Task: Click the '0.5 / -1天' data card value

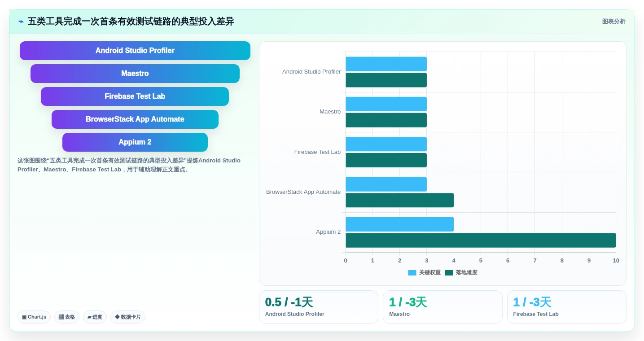Action: click(x=289, y=302)
